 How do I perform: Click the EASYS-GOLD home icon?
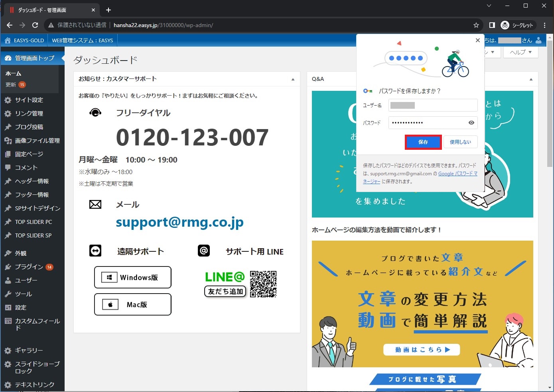(x=8, y=40)
